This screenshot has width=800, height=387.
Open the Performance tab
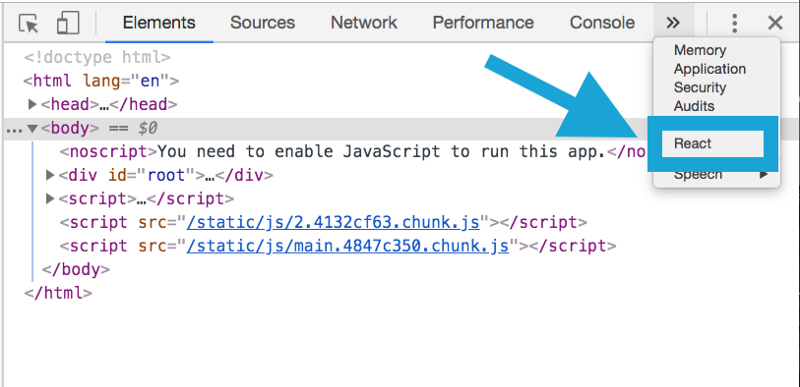483,22
